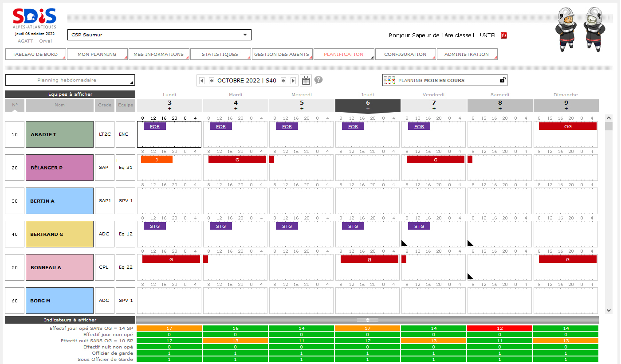621x364 pixels.
Task: Open the GESTION DES AGENTS menu
Action: [282, 54]
